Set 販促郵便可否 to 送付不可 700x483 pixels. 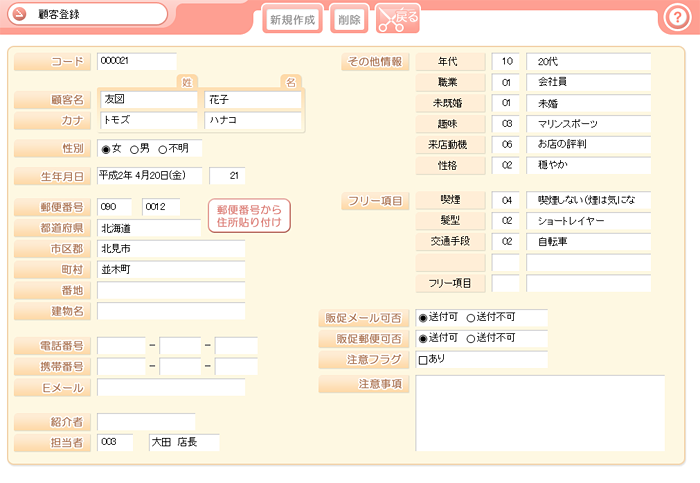(471, 339)
